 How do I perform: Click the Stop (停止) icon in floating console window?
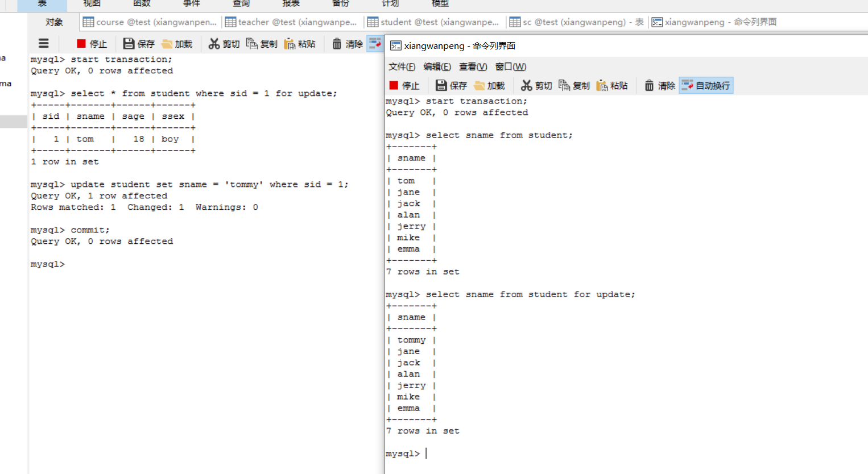394,85
